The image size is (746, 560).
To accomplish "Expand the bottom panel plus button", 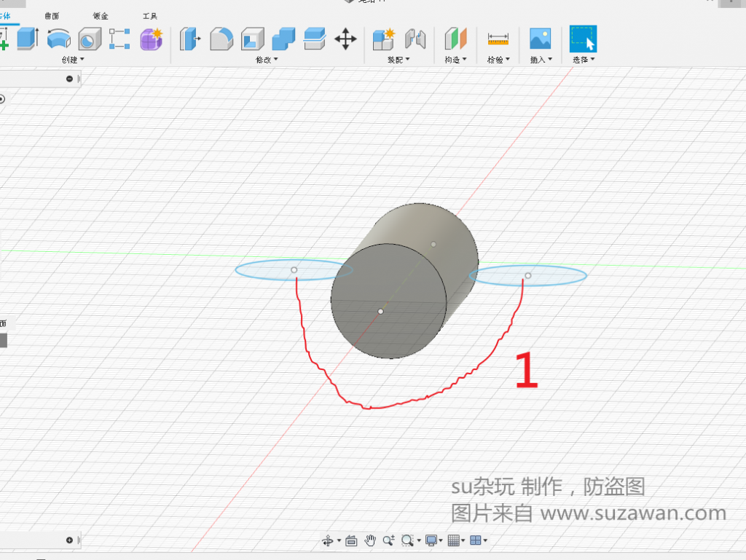I will [x=69, y=540].
